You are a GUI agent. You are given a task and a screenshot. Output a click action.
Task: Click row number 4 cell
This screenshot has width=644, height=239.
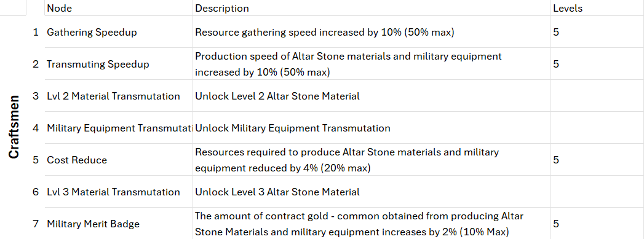tap(36, 128)
